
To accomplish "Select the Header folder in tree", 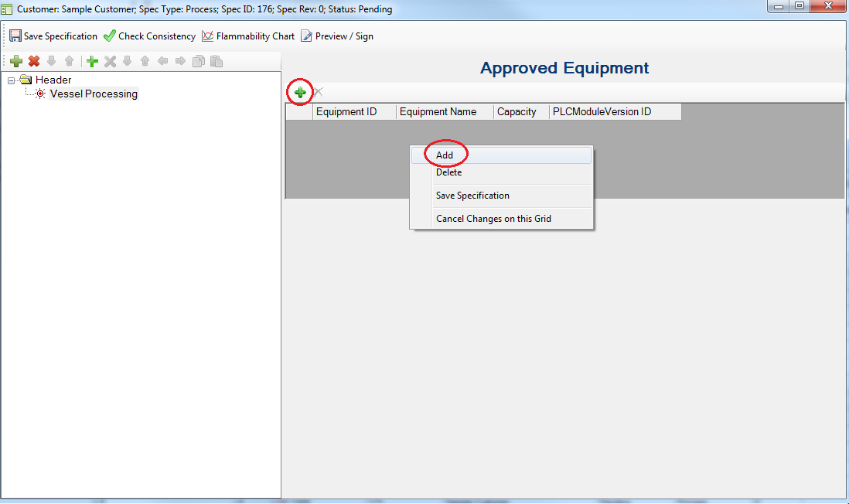I will pyautogui.click(x=53, y=80).
